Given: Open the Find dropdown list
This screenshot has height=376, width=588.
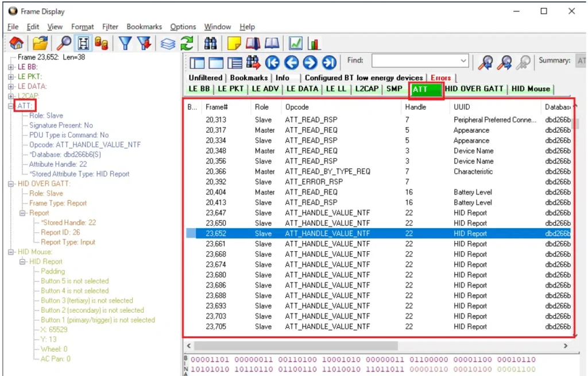Looking at the screenshot, I should 464,61.
